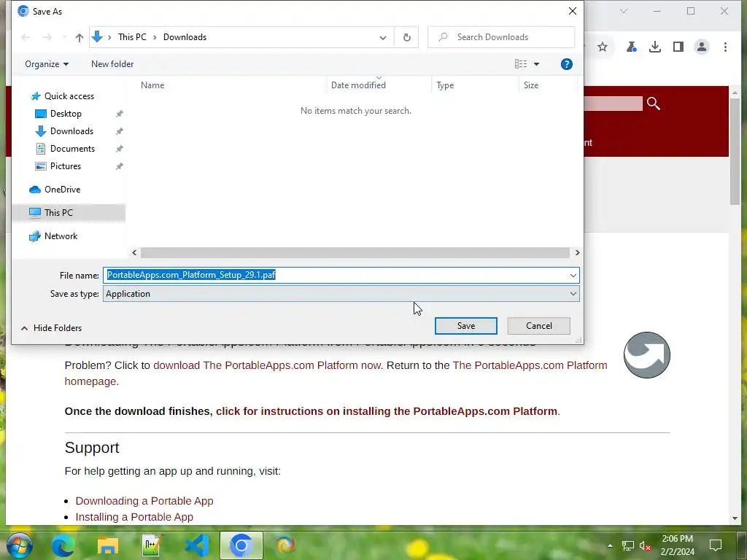Open Visual Studio Code from taskbar
747x560 pixels.
197,545
